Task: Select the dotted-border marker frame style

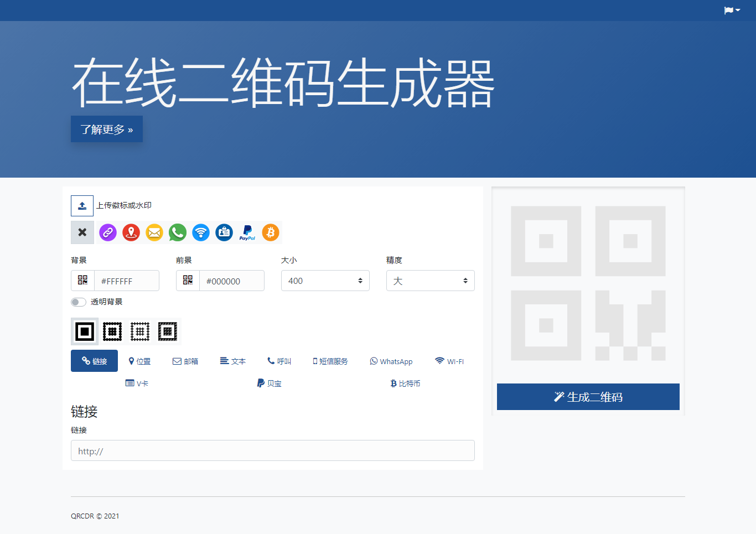Action: tap(112, 331)
